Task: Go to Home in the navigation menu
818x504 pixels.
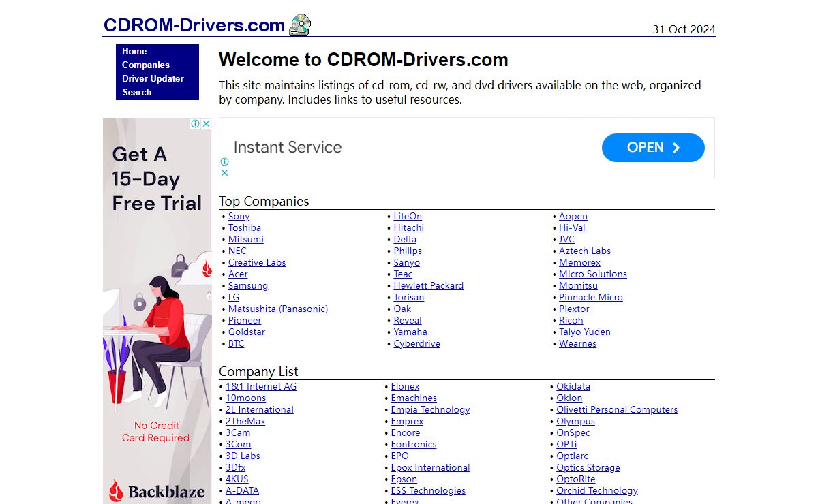Action: click(x=134, y=51)
